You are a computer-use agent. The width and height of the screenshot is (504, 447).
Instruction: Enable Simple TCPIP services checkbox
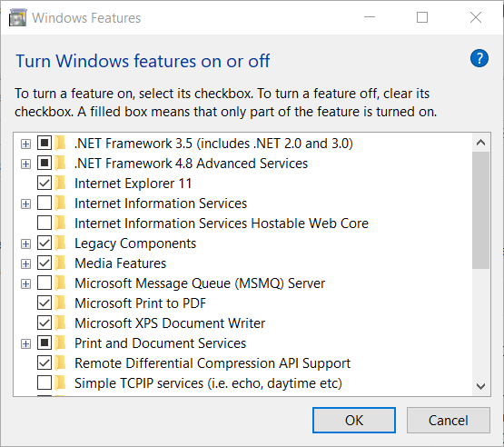[44, 382]
